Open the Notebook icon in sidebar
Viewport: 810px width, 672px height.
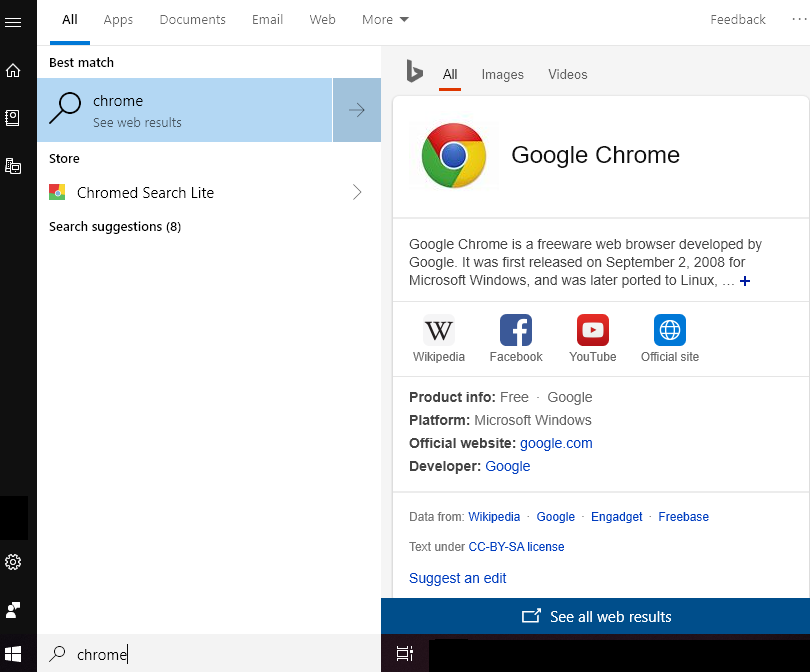click(x=13, y=118)
